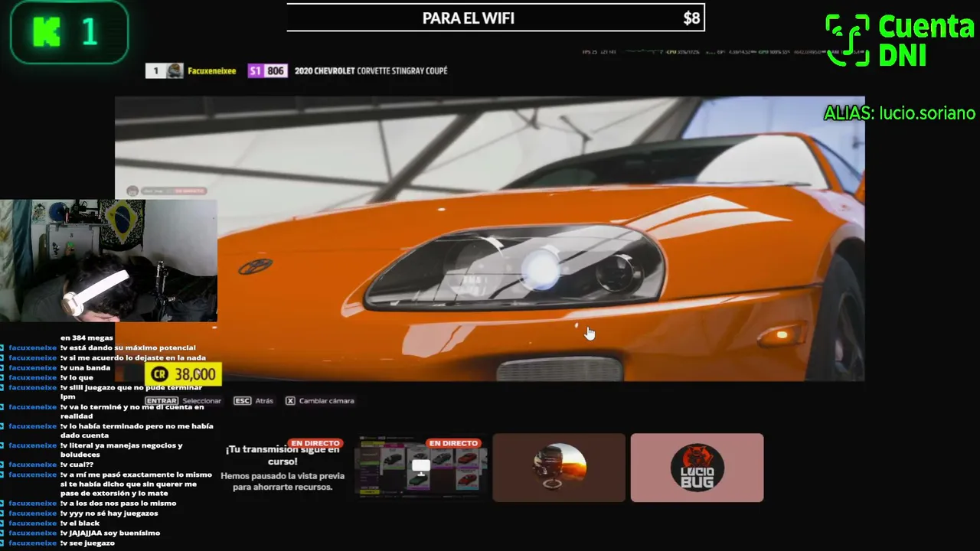Click the 2020 Chevrolet Corvette Stingray Coupé label
Screen dimensions: 980x551
371,71
